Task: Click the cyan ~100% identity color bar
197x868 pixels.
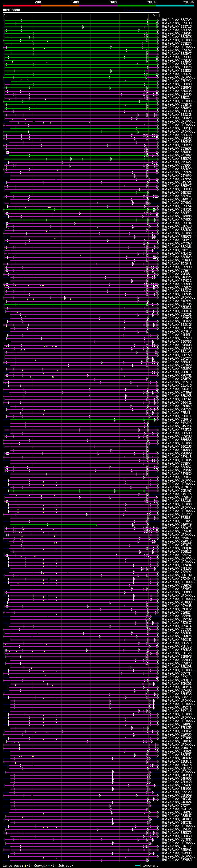Action: coord(175,6)
